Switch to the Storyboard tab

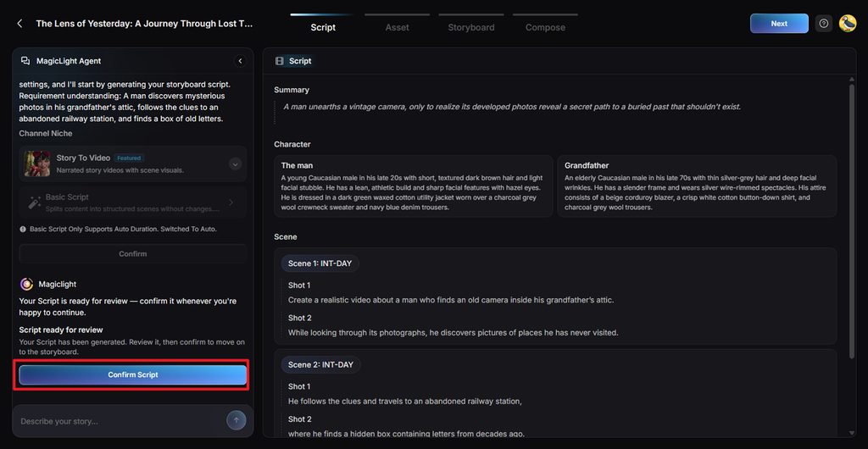[x=471, y=27]
